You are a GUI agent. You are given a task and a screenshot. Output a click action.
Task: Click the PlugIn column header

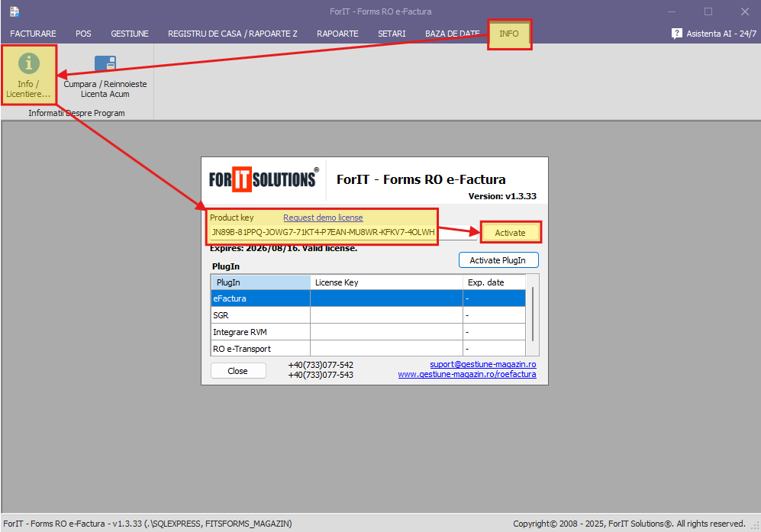(x=260, y=282)
